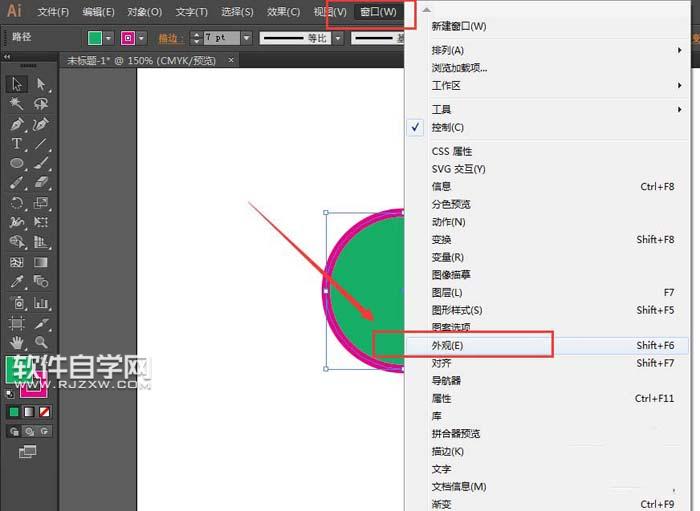Image resolution: width=700 pixels, height=511 pixels.
Task: Select the Lasso tool
Action: (41, 104)
